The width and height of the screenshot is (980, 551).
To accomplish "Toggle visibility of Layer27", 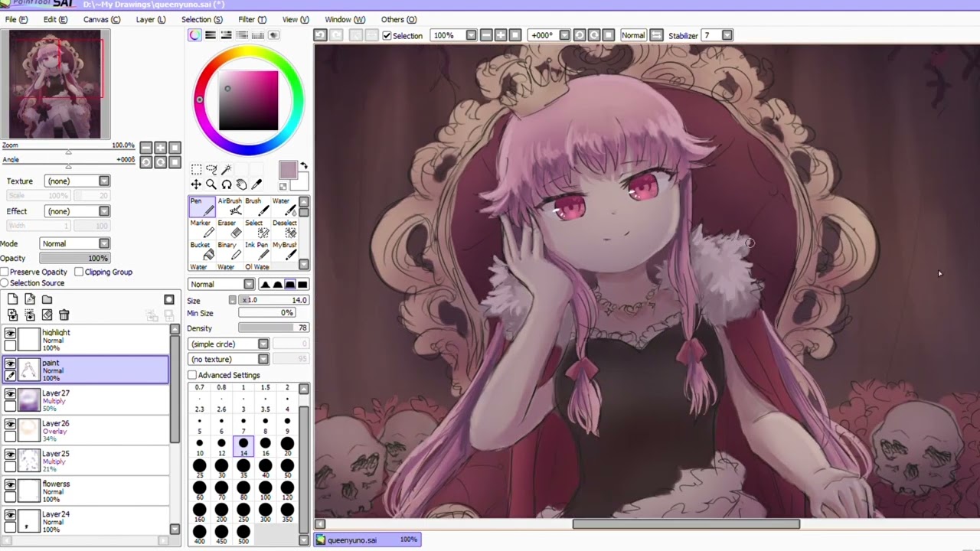I will coord(10,394).
